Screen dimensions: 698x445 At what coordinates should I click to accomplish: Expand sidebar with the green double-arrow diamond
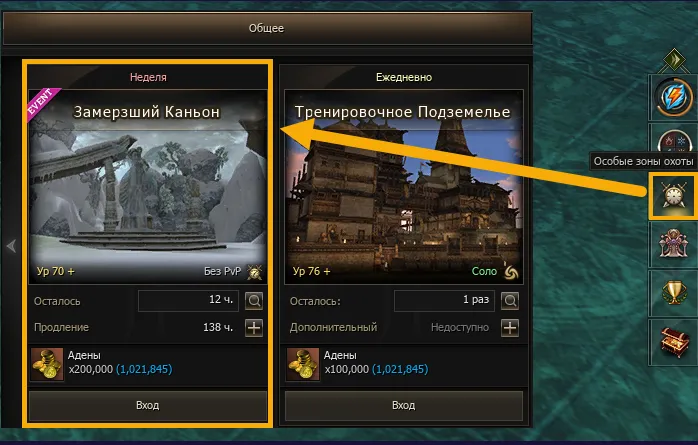tap(674, 59)
